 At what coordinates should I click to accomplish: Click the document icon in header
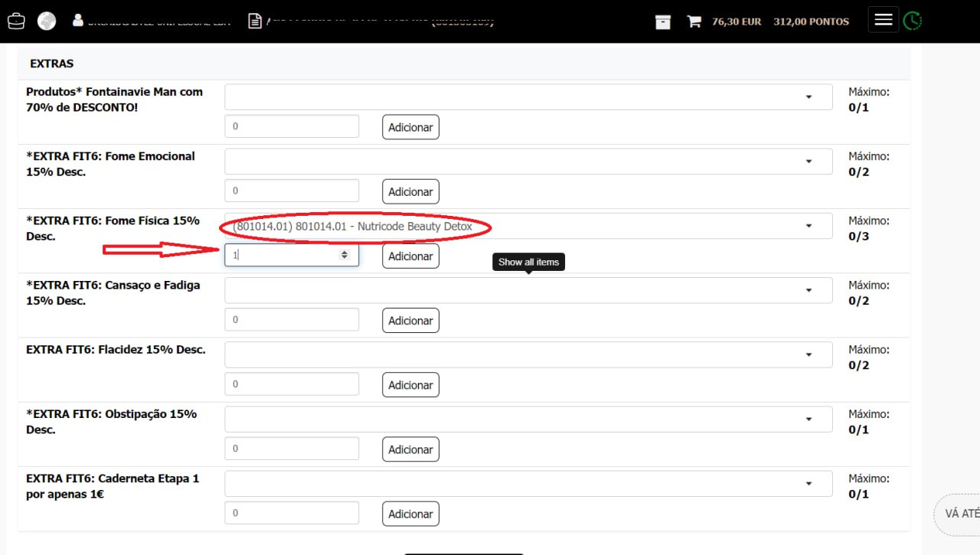pos(255,21)
